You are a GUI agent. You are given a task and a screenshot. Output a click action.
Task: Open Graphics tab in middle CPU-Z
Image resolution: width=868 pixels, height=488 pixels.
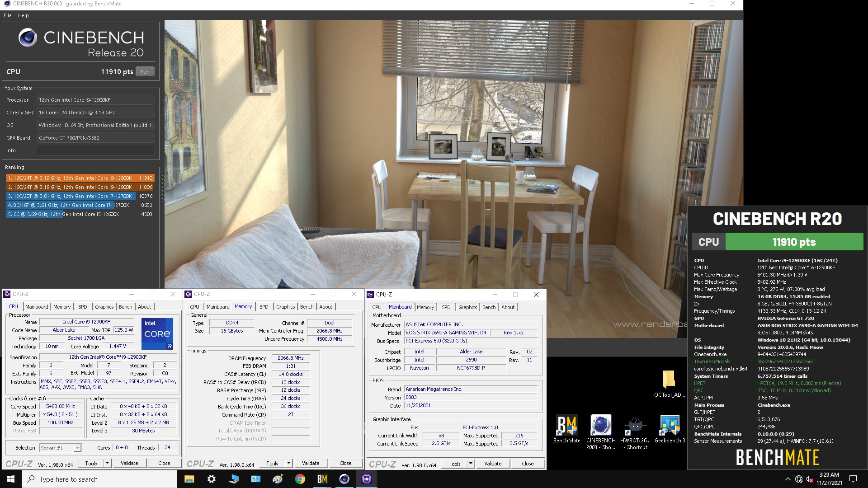(x=286, y=307)
